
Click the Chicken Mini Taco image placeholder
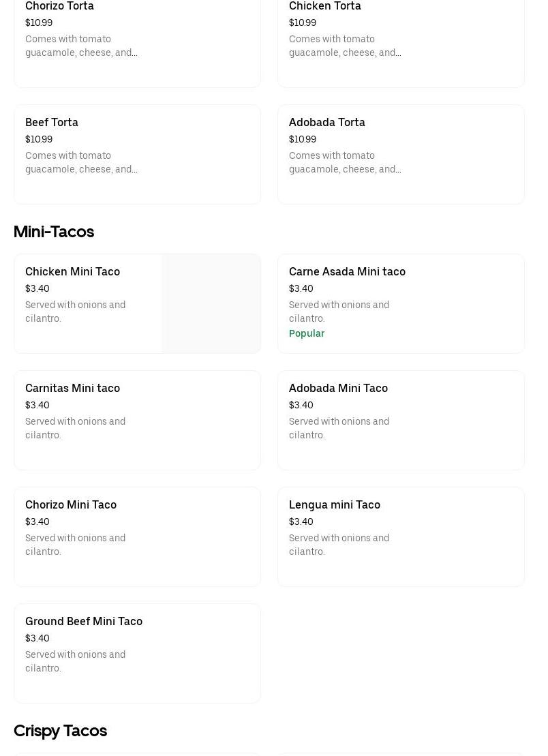pos(211,303)
